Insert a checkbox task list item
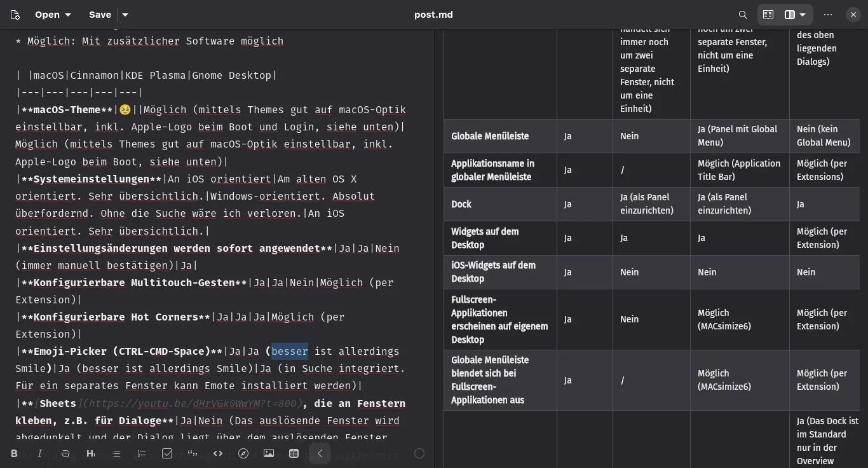Image resolution: width=868 pixels, height=468 pixels. [167, 453]
